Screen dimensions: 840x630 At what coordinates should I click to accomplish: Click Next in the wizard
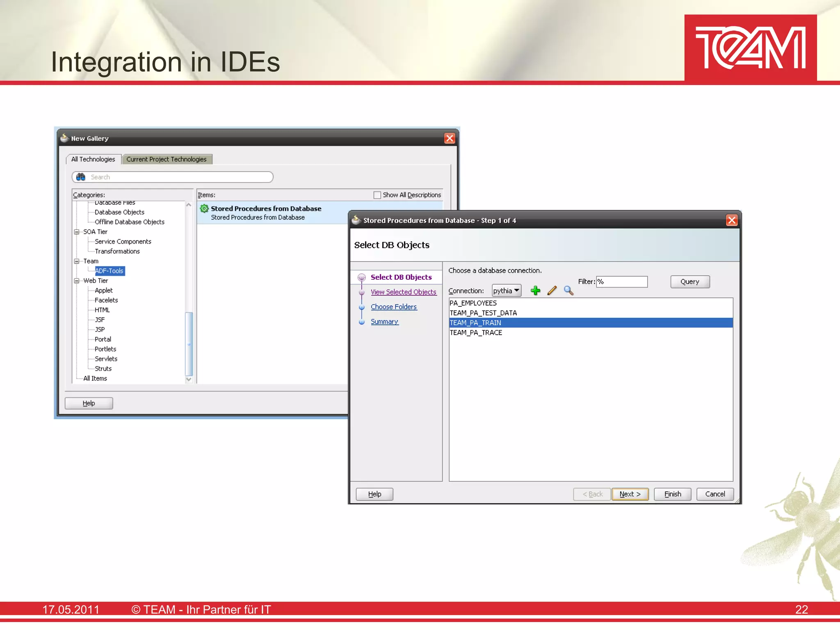pos(630,494)
